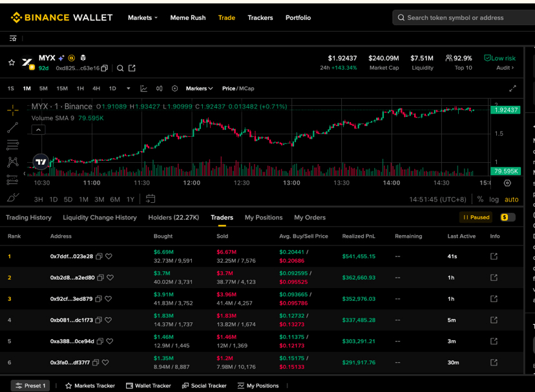
Task: Click the Binance Wallet logo
Action: (x=61, y=17)
